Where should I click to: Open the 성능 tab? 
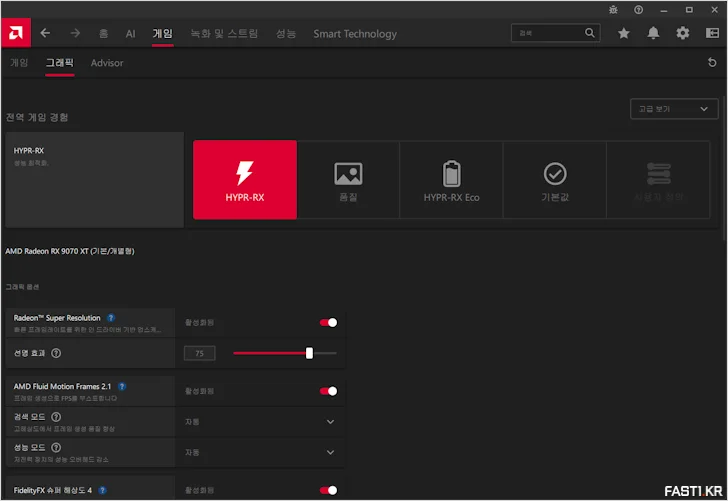[x=286, y=33]
